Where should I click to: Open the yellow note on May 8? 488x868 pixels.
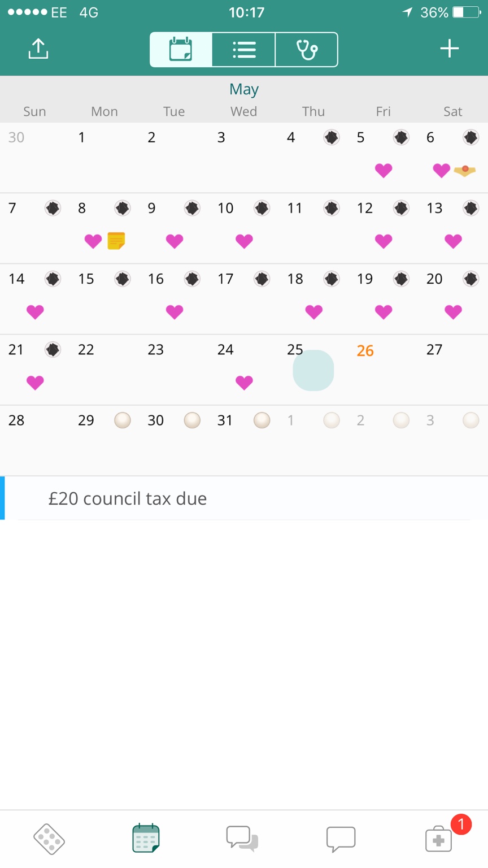pyautogui.click(x=116, y=241)
